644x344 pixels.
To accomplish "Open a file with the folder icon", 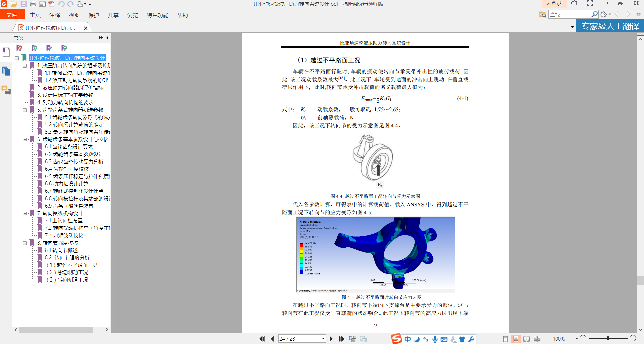I will (x=14, y=4).
